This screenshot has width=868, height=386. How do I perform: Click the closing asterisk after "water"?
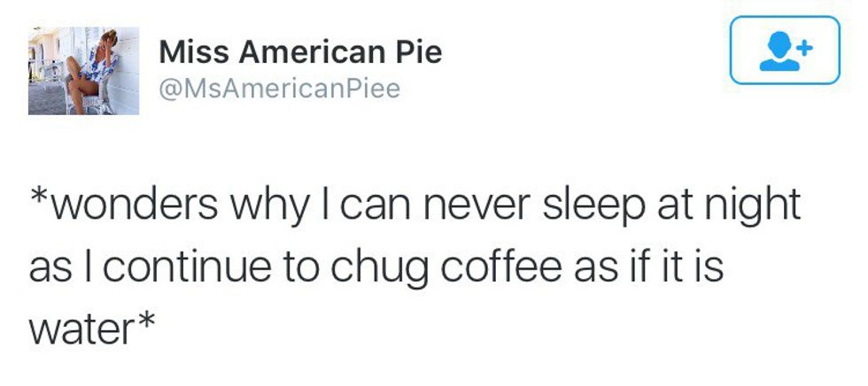pyautogui.click(x=146, y=322)
